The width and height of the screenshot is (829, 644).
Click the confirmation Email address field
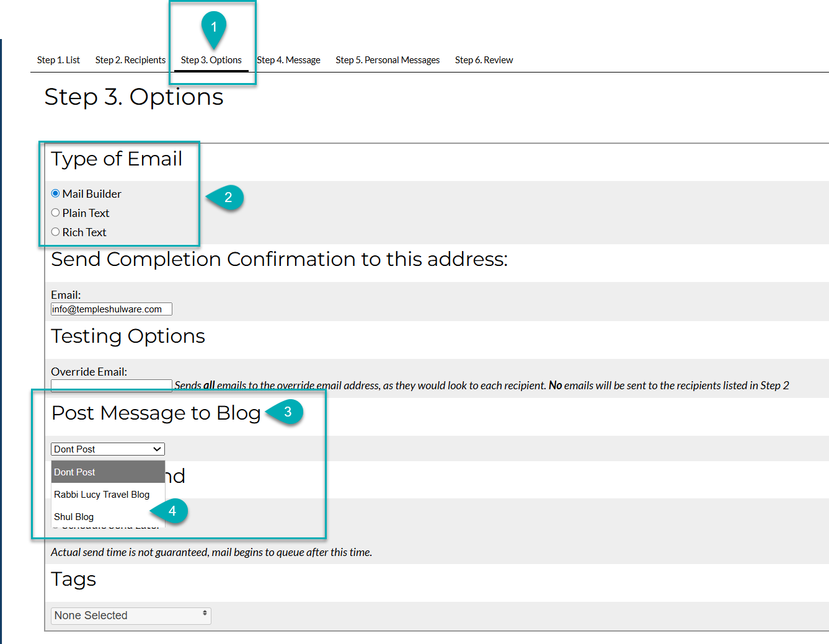click(x=111, y=309)
